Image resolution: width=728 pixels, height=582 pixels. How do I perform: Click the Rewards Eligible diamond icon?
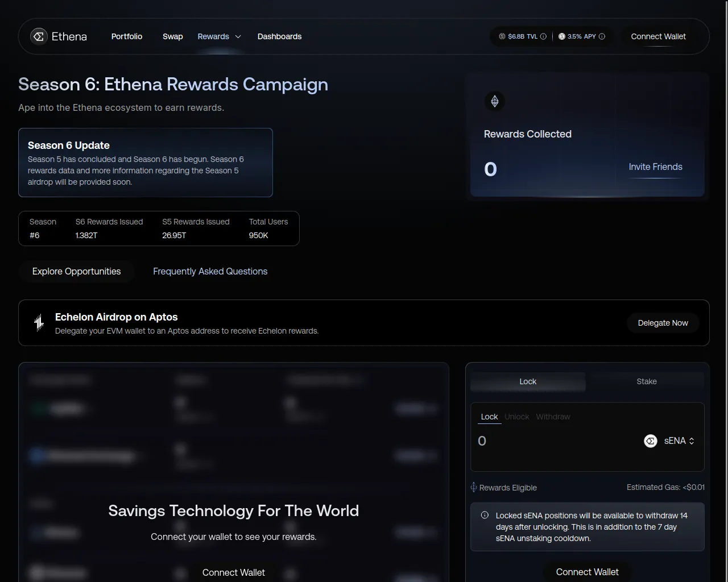coord(474,487)
